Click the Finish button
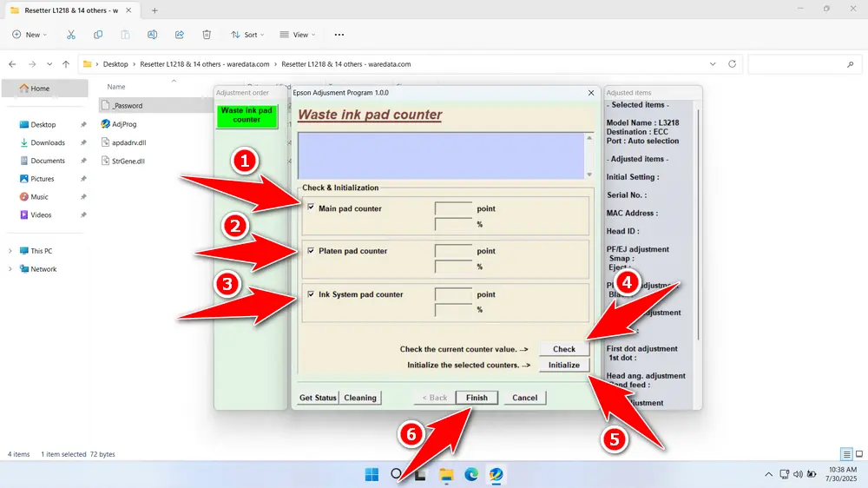 477,398
